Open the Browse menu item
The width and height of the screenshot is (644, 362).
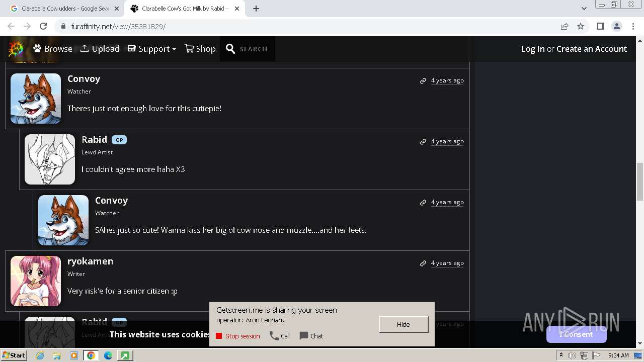(53, 49)
